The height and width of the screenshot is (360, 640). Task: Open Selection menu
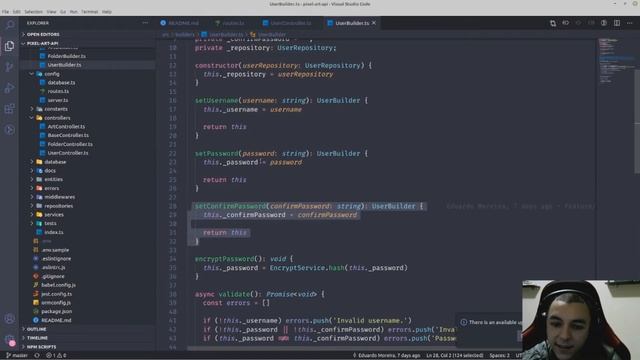(33, 12)
